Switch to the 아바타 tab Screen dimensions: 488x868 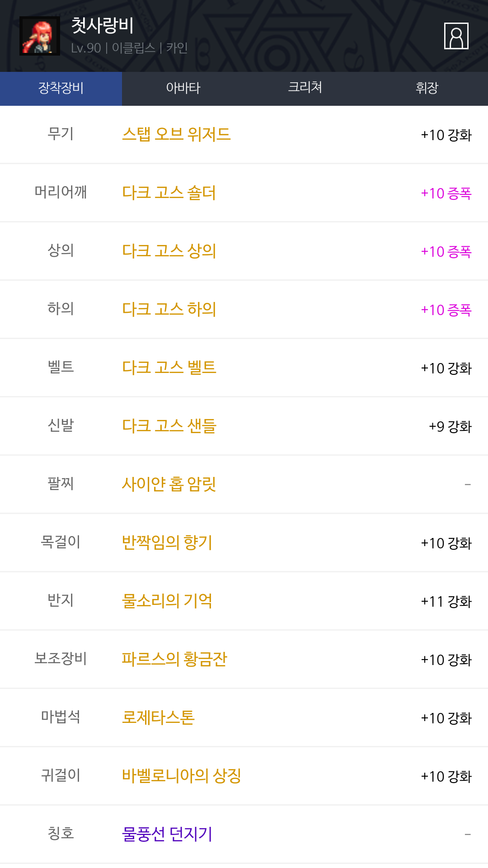pyautogui.click(x=183, y=88)
